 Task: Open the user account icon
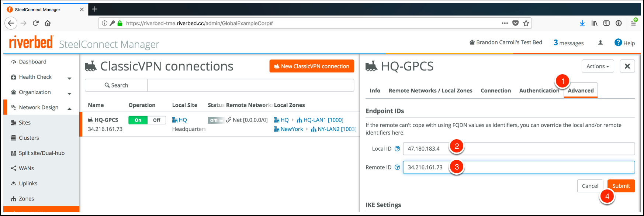point(600,43)
